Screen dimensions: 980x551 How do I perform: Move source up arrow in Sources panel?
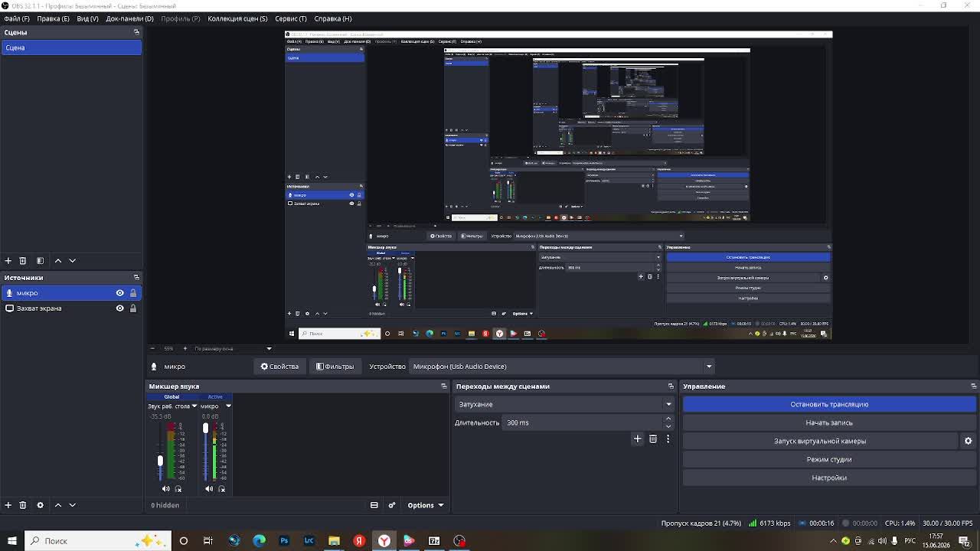tap(58, 505)
